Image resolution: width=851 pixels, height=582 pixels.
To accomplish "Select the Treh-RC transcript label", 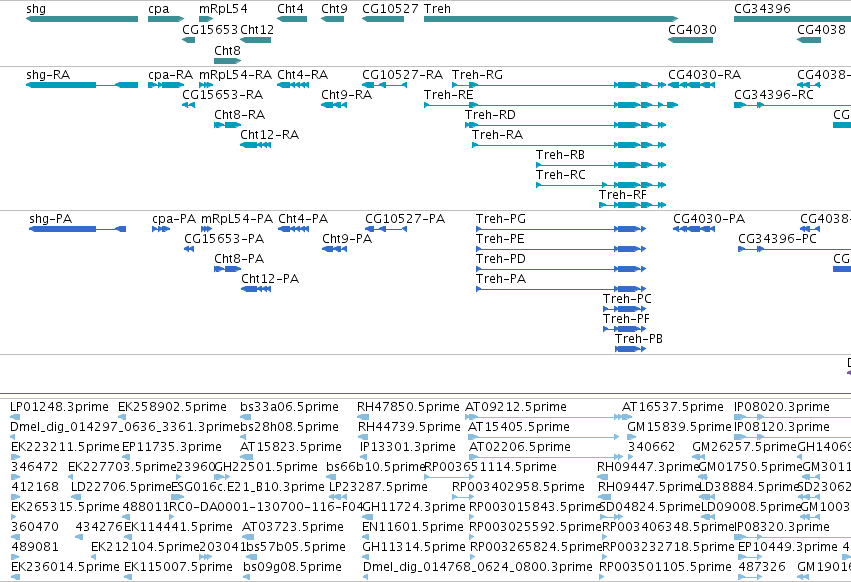I will (x=561, y=175).
